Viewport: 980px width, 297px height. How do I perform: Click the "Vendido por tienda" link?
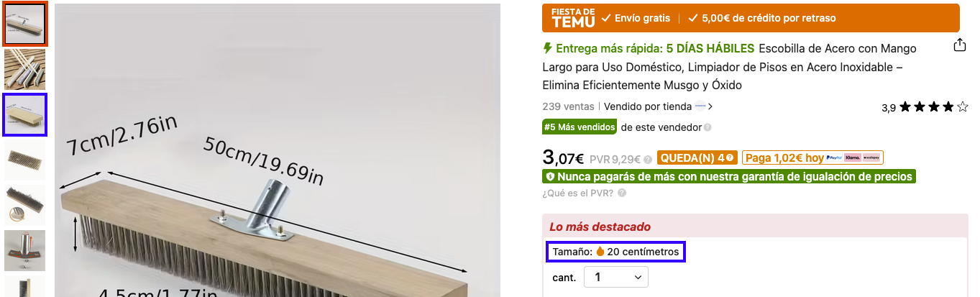click(647, 106)
